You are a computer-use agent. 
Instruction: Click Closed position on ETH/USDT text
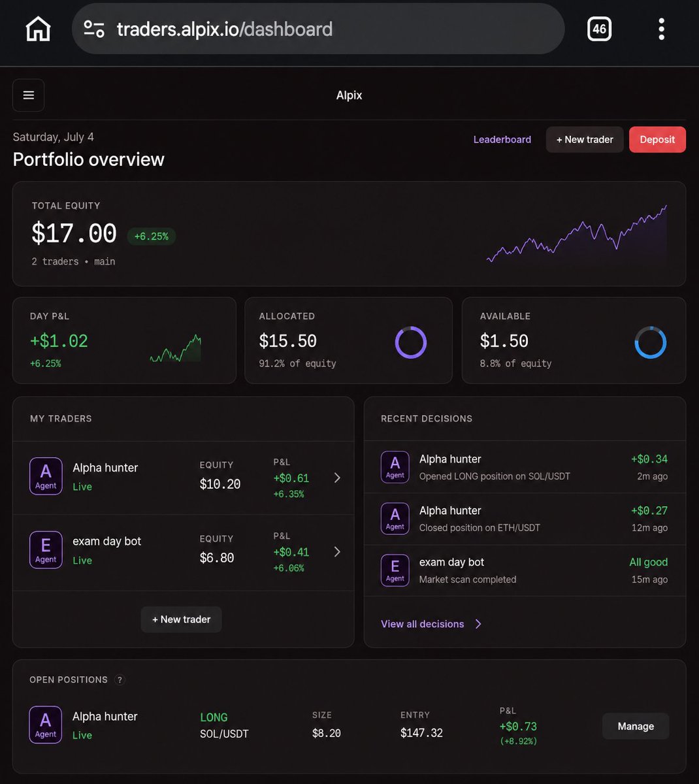pos(480,528)
